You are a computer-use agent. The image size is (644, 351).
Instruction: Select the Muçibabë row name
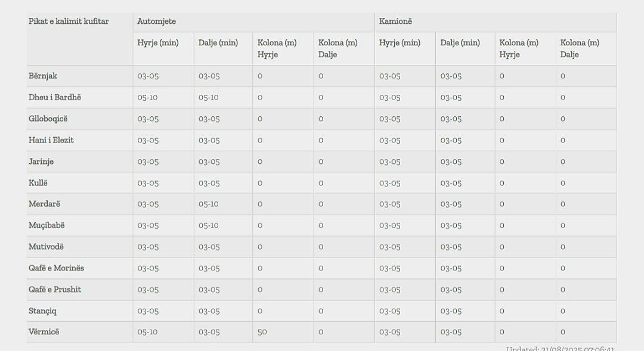tap(47, 225)
